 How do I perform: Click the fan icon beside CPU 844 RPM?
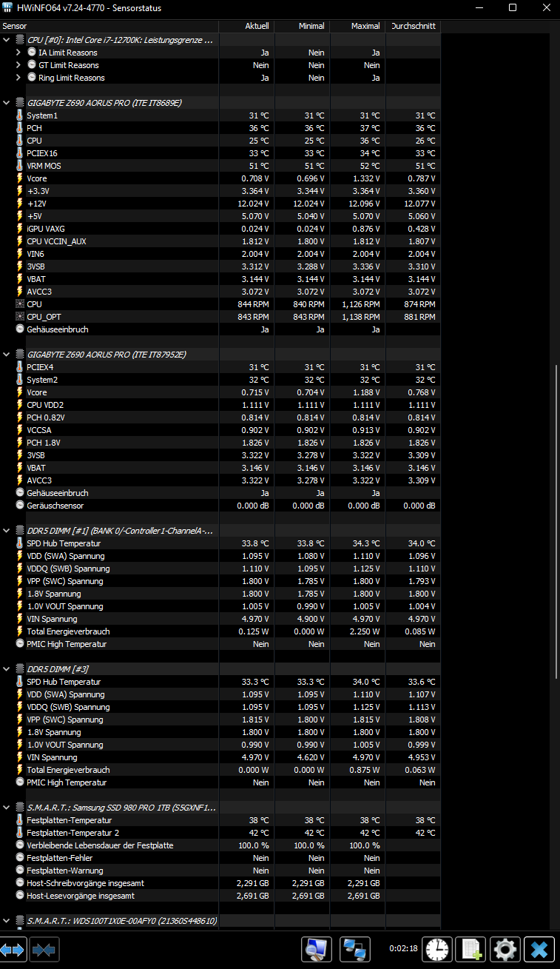coord(20,304)
